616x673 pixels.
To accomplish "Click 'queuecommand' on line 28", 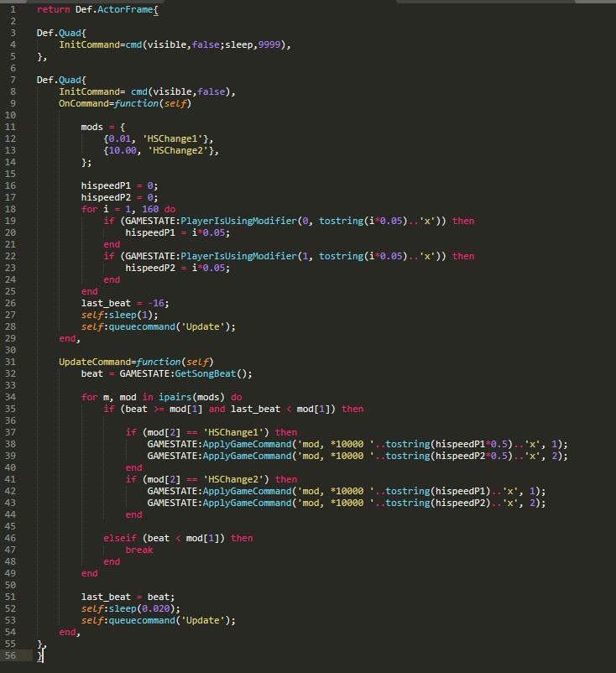I will click(142, 326).
